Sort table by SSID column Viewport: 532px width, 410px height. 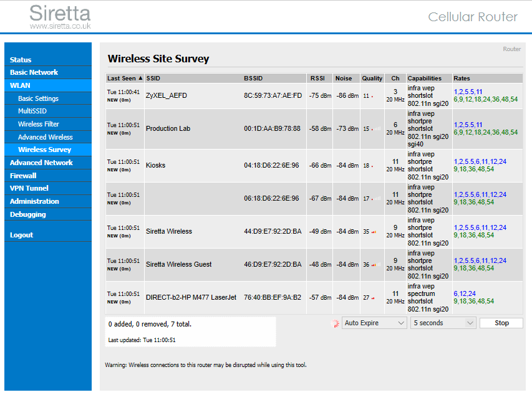click(193, 79)
